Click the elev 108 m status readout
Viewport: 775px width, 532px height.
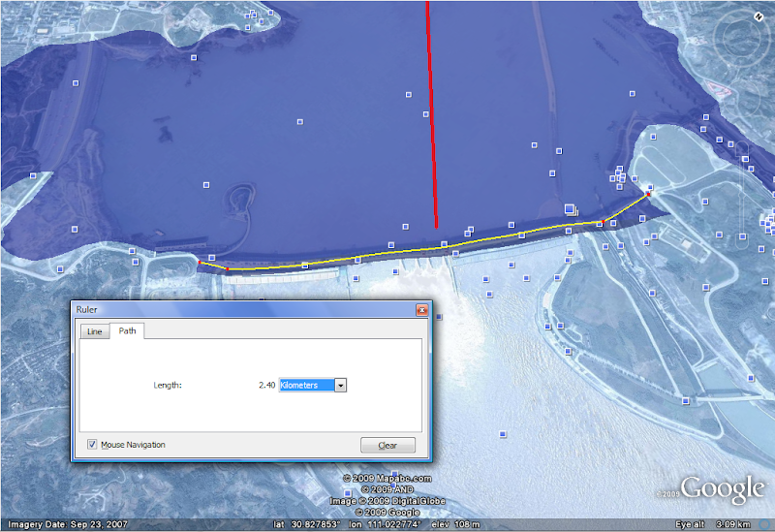point(455,524)
